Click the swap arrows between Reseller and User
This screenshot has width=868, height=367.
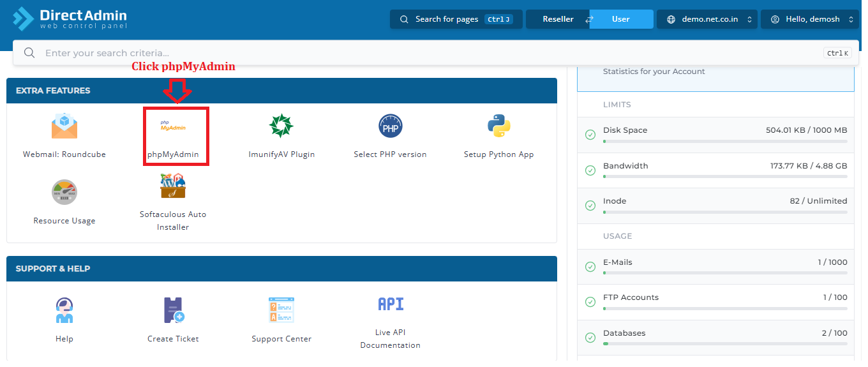coord(590,19)
